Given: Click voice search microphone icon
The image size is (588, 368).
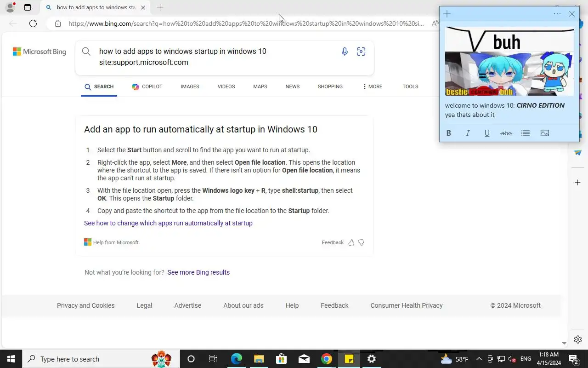Looking at the screenshot, I should coord(345,52).
